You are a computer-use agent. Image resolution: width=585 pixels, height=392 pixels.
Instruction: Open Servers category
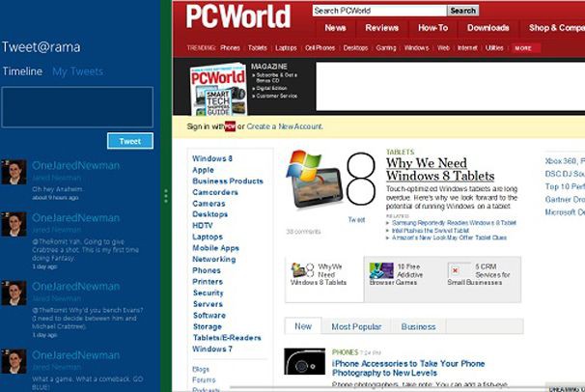click(x=208, y=304)
